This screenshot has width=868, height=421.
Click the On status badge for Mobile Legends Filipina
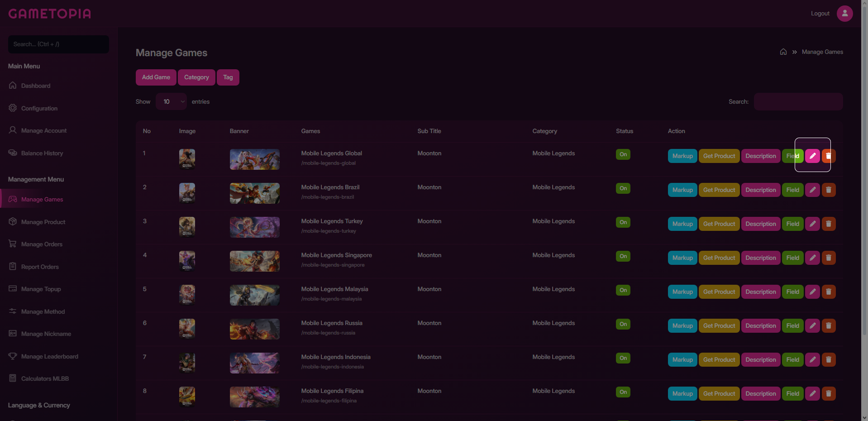coord(623,392)
